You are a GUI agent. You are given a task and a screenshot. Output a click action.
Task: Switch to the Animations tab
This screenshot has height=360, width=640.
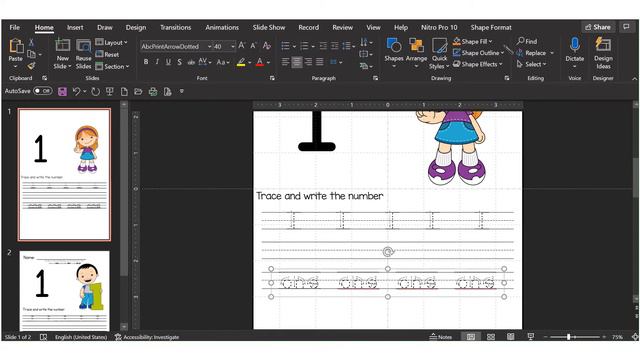coord(222,27)
